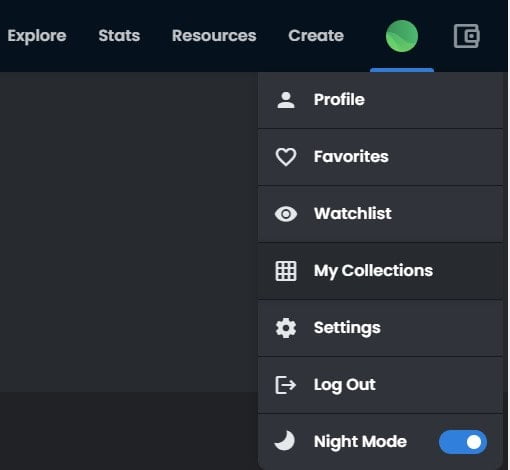The image size is (510, 470).
Task: Click the heart icon next to Favorites
Action: coord(286,157)
